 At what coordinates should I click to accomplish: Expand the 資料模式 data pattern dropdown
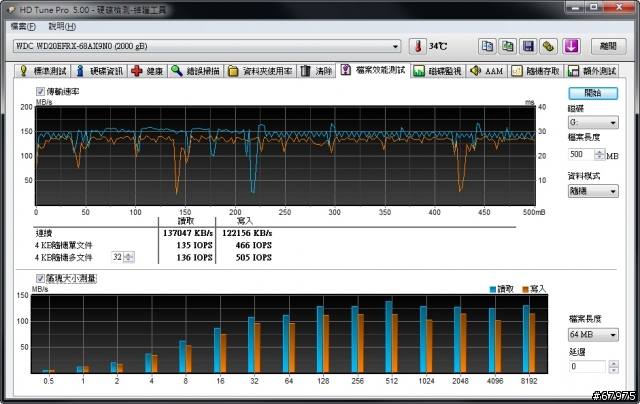point(593,191)
